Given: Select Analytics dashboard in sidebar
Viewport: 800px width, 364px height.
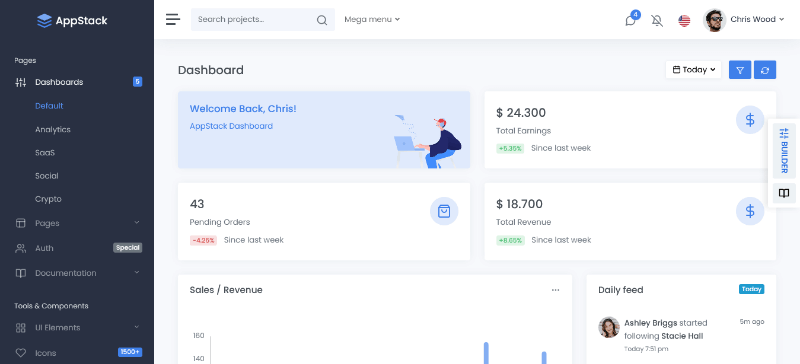Looking at the screenshot, I should [53, 130].
